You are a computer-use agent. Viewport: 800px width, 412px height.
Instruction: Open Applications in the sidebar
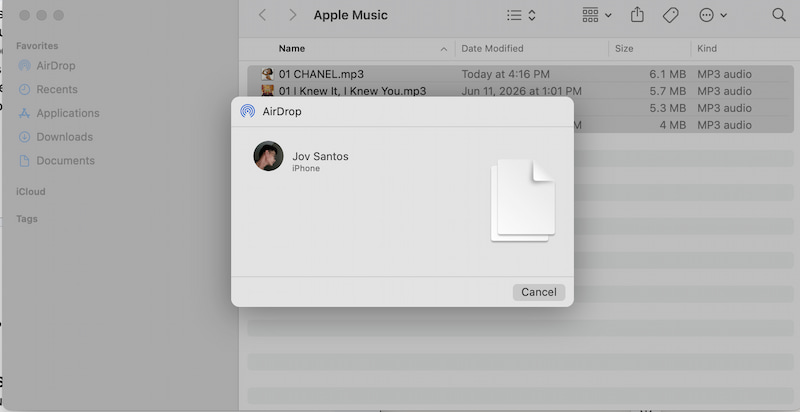tap(68, 113)
